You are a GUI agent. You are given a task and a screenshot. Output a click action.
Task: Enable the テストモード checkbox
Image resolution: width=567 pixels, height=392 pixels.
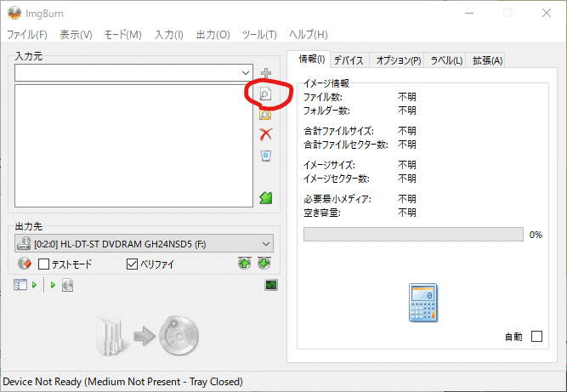pos(43,264)
